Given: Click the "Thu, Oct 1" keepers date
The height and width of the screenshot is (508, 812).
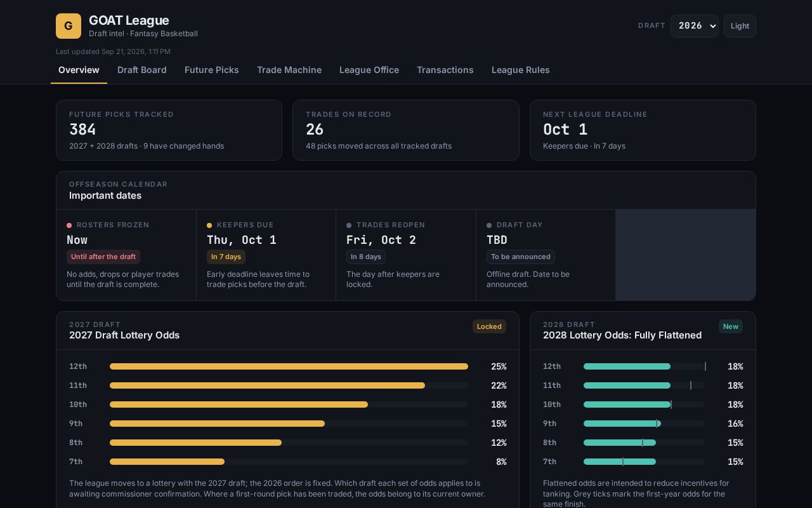Looking at the screenshot, I should pyautogui.click(x=242, y=240).
